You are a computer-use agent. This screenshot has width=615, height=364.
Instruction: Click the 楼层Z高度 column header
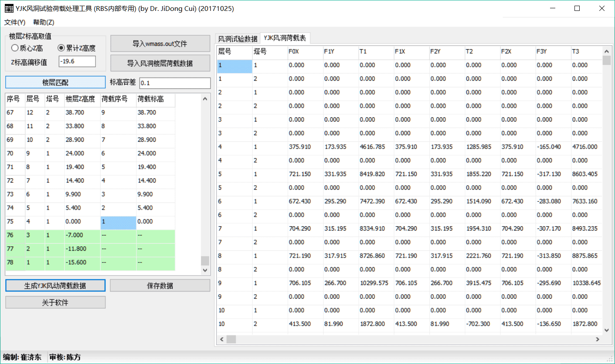coord(82,99)
